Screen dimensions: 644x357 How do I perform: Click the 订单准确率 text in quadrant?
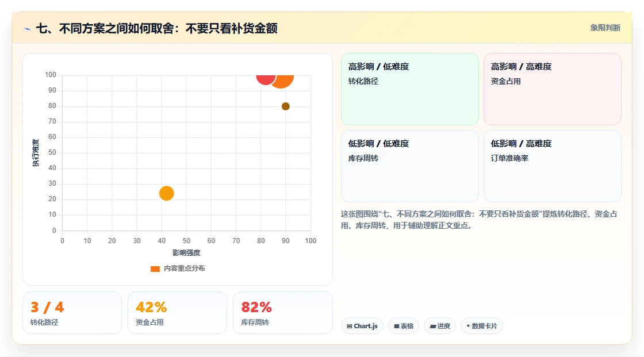click(x=509, y=158)
